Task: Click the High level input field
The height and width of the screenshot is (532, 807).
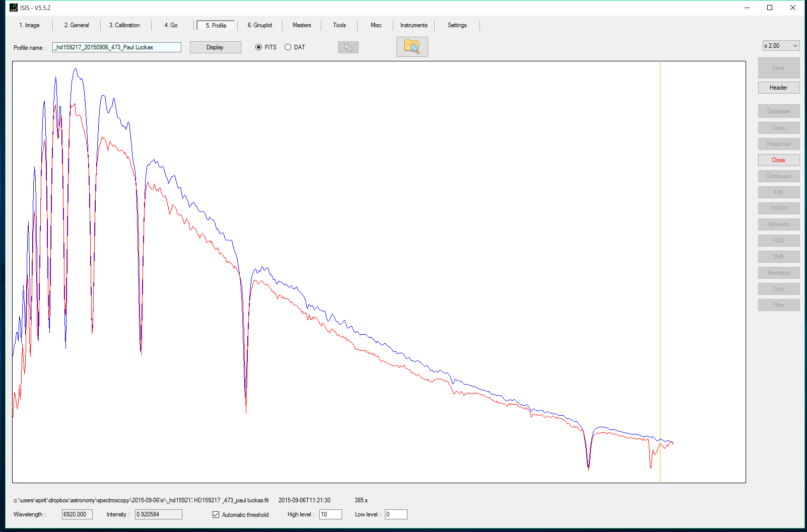Action: pos(330,514)
